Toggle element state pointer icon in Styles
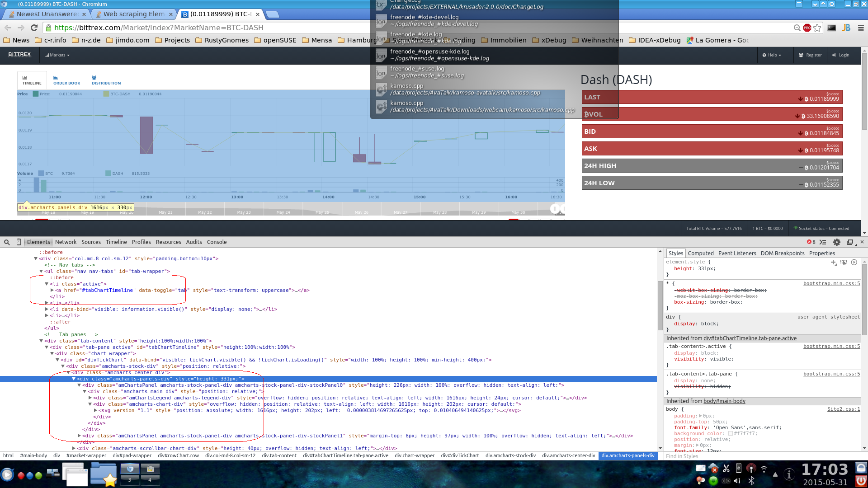 click(x=843, y=262)
